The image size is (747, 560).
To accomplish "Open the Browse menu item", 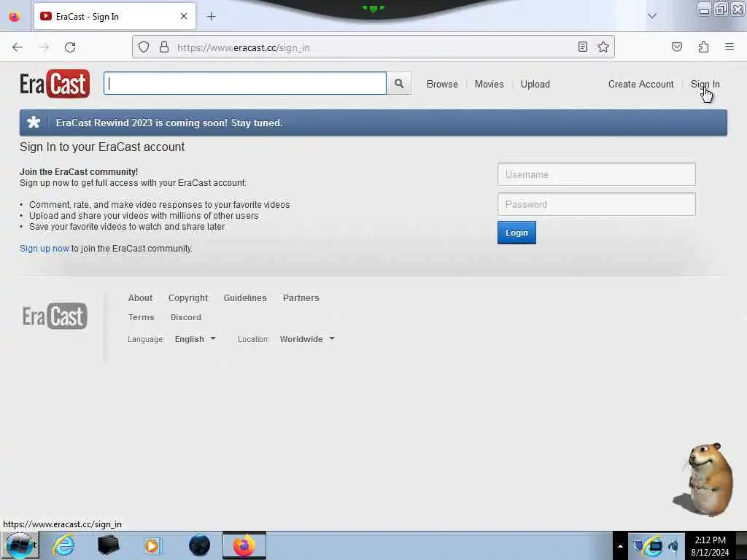I will [442, 85].
